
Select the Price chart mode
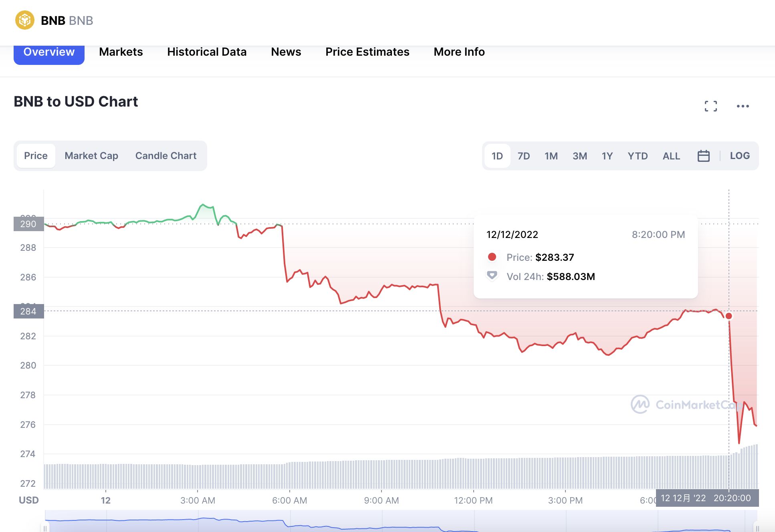click(x=36, y=156)
